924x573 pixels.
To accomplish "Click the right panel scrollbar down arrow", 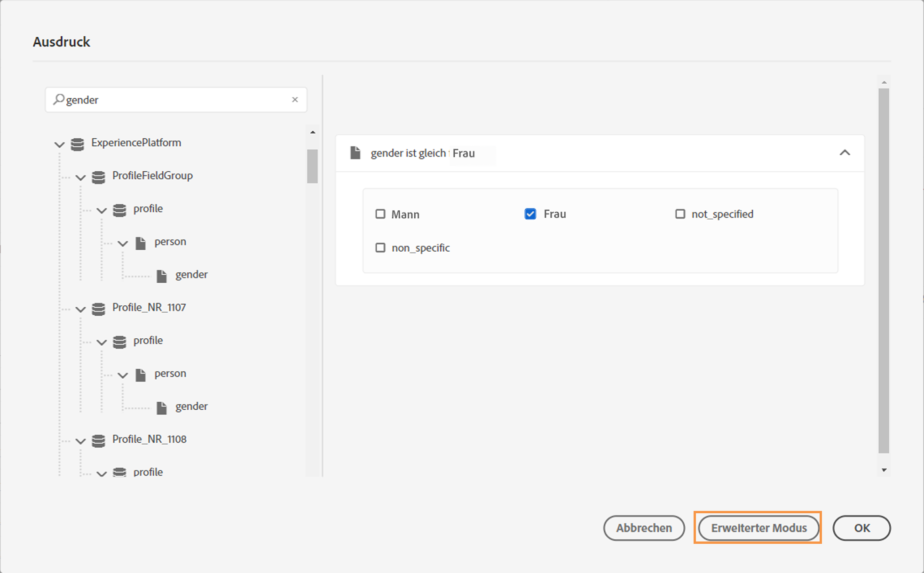I will (884, 470).
